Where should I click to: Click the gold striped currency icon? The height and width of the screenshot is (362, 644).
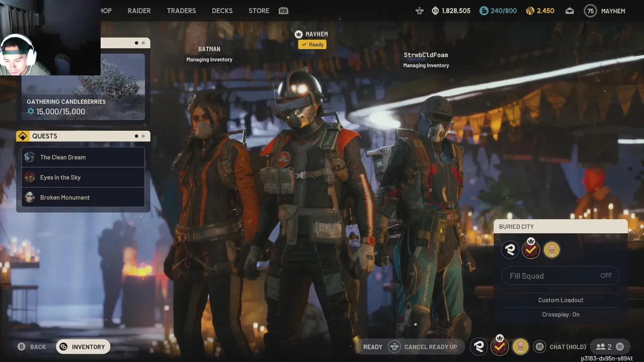point(530,11)
